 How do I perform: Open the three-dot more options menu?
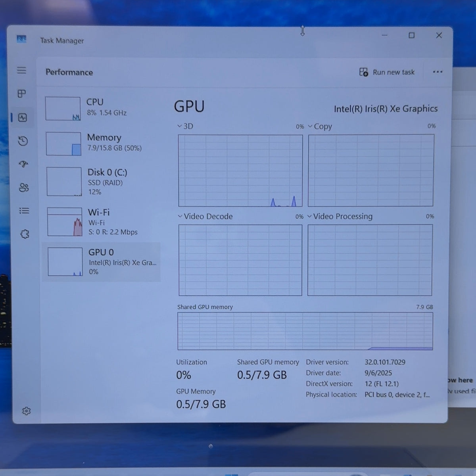[438, 72]
